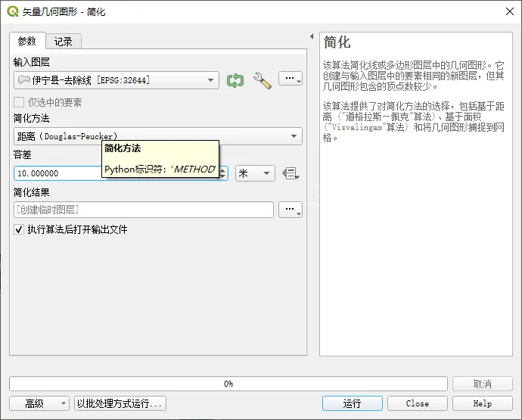Toggle the 仅选中的要素 checkbox

tap(20, 102)
